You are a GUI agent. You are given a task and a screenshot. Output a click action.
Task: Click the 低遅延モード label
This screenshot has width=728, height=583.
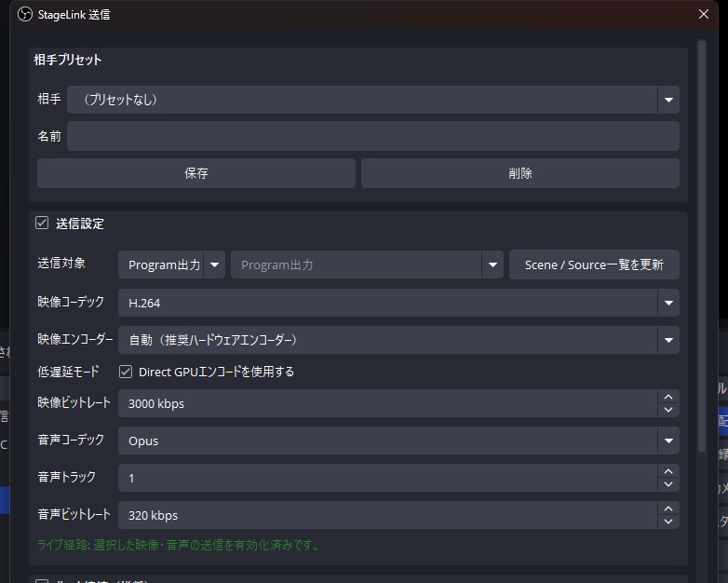click(x=68, y=372)
